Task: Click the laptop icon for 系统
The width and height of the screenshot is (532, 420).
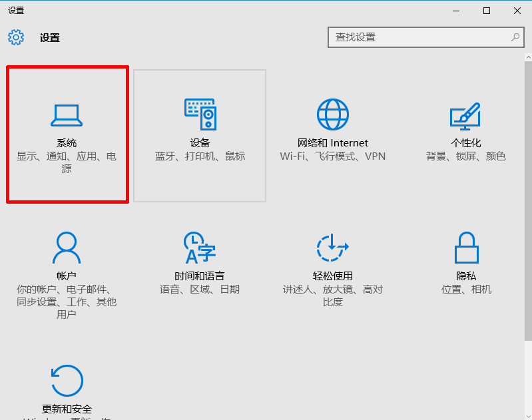Action: tap(67, 115)
